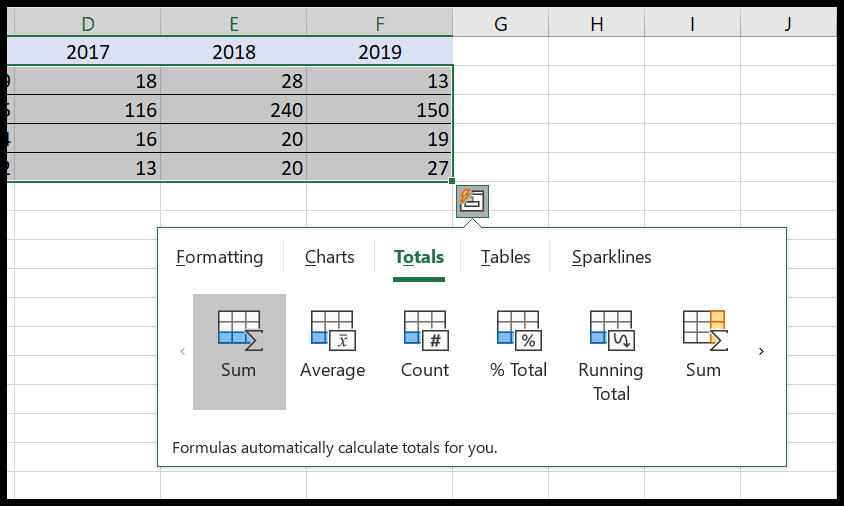Click the 2019 header cell

pos(379,52)
